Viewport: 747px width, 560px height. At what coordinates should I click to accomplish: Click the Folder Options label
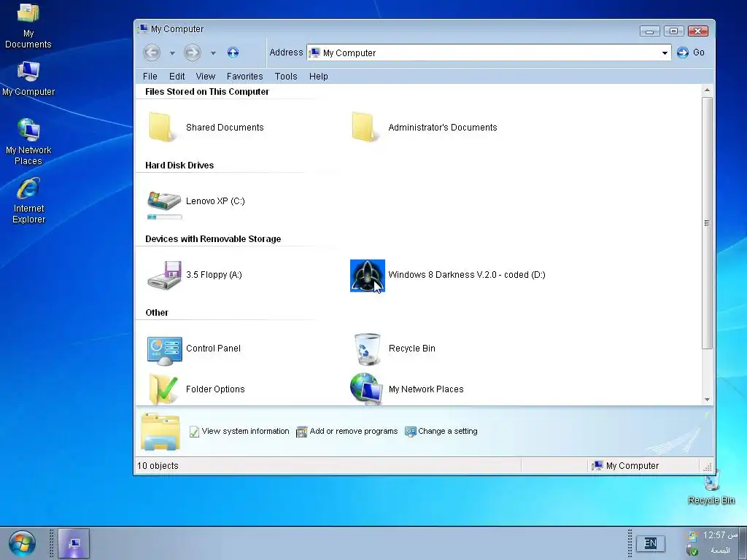click(x=215, y=389)
